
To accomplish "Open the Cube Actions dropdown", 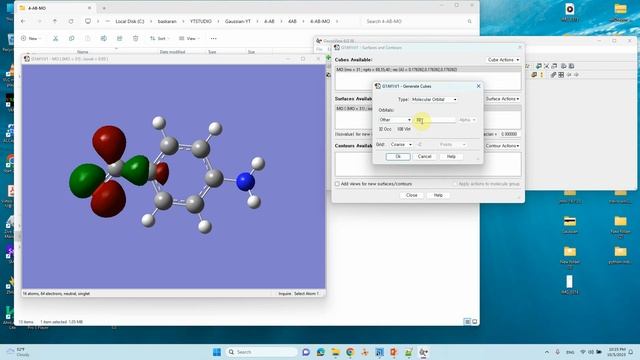I will coord(503,60).
